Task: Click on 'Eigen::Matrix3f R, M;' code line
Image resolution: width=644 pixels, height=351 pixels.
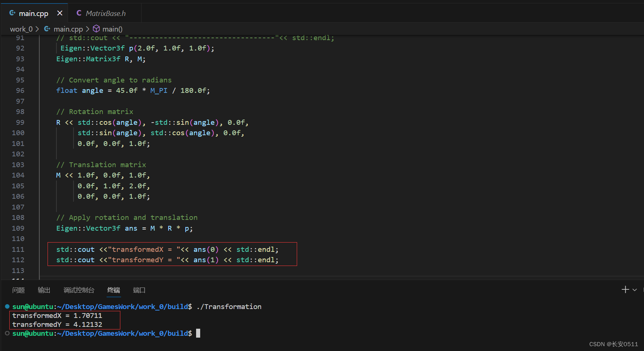Action: (x=101, y=59)
